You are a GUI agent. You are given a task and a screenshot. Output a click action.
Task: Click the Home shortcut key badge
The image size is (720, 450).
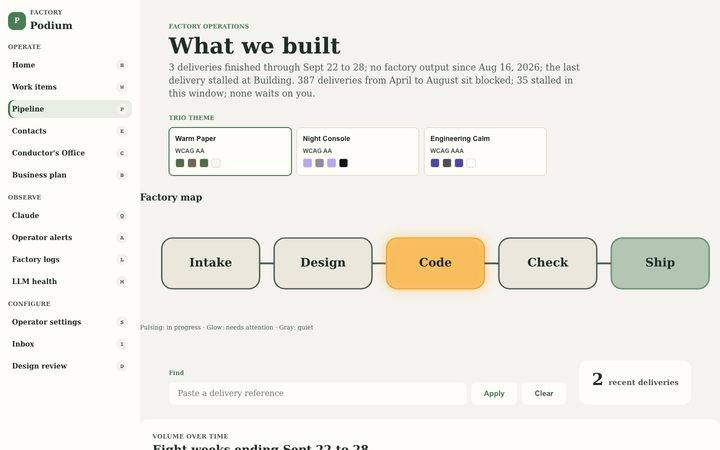click(x=122, y=65)
